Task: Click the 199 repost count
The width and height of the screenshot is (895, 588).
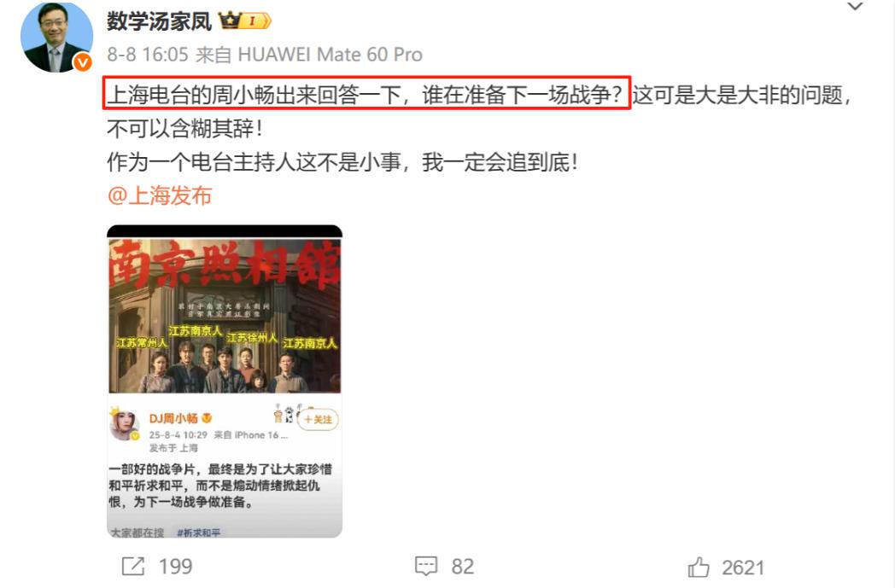Action: [175, 567]
